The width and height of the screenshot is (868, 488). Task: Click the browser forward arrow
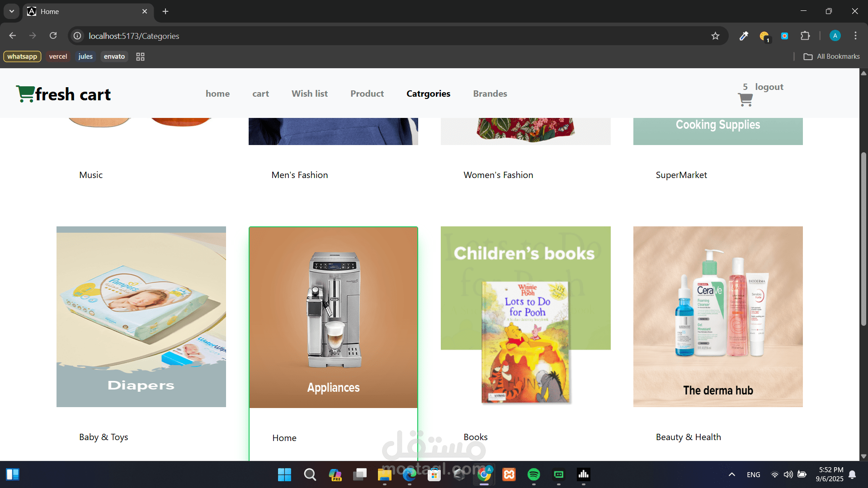pyautogui.click(x=33, y=36)
